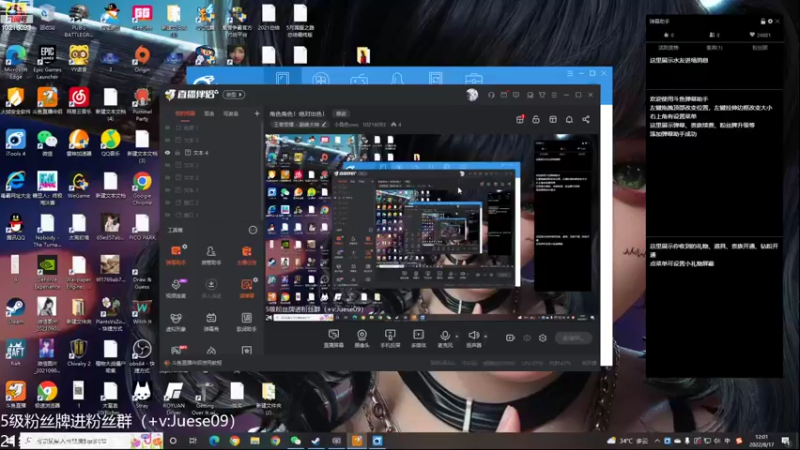Open the 直播屏幕 screen capture source
800x450 pixels.
click(334, 338)
